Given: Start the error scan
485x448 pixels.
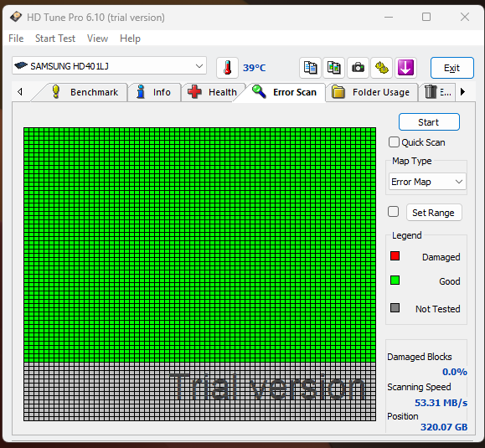Looking at the screenshot, I should 429,121.
